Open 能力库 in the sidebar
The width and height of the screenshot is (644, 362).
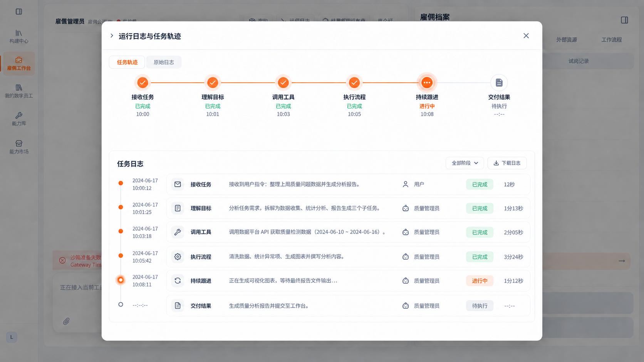(19, 119)
